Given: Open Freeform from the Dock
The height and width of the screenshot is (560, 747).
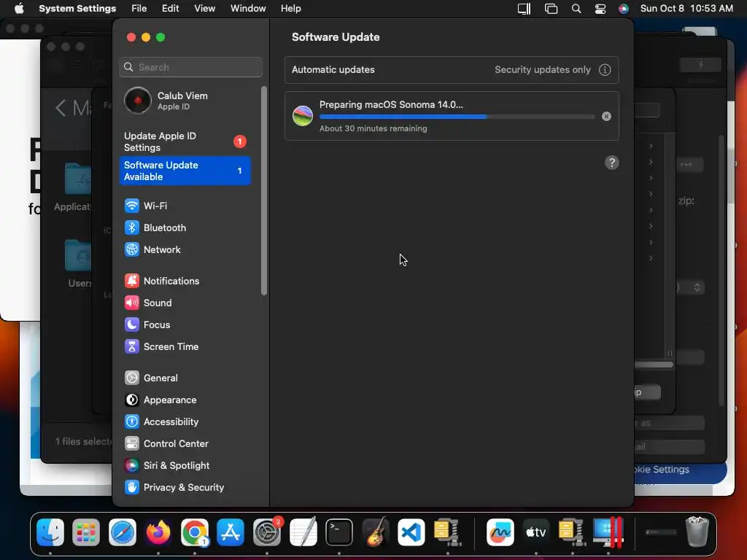Looking at the screenshot, I should (500, 532).
